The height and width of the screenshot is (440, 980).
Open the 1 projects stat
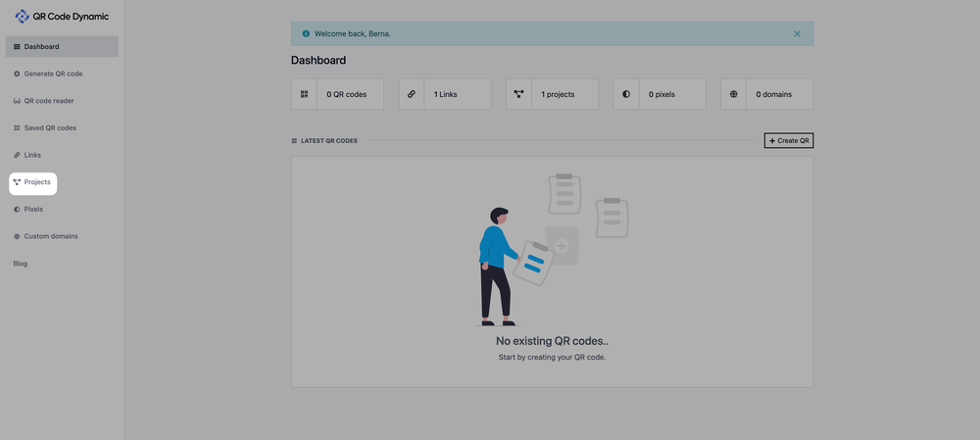(553, 94)
